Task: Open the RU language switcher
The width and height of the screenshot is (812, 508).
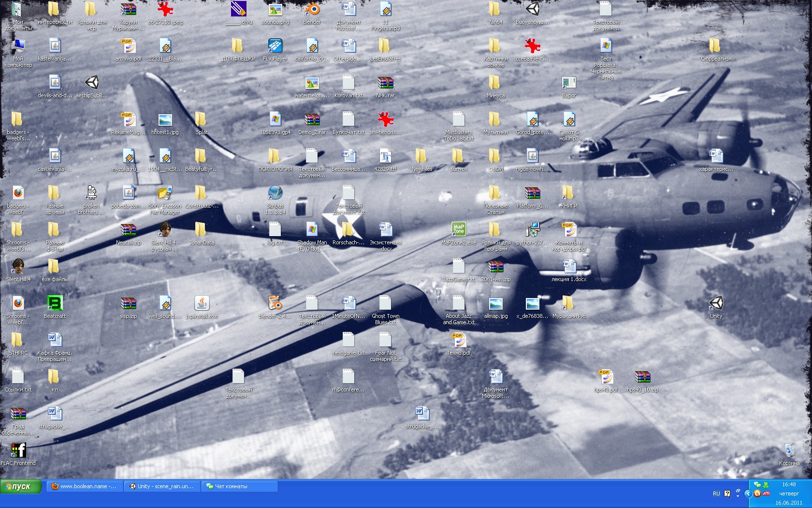Action: [x=716, y=493]
